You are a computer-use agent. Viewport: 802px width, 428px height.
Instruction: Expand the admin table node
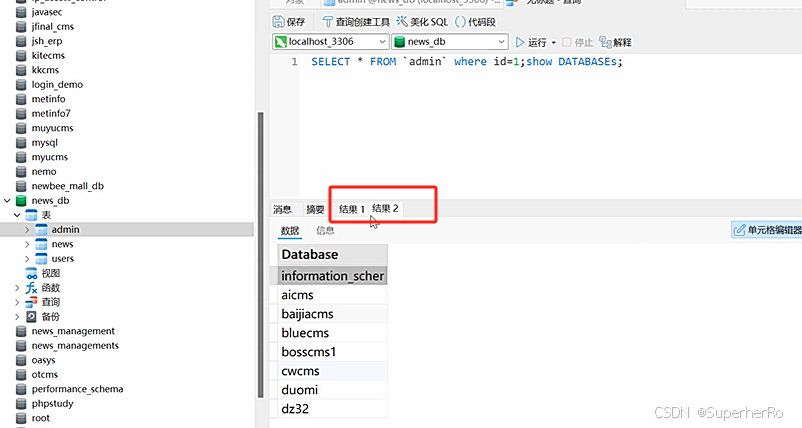(27, 230)
